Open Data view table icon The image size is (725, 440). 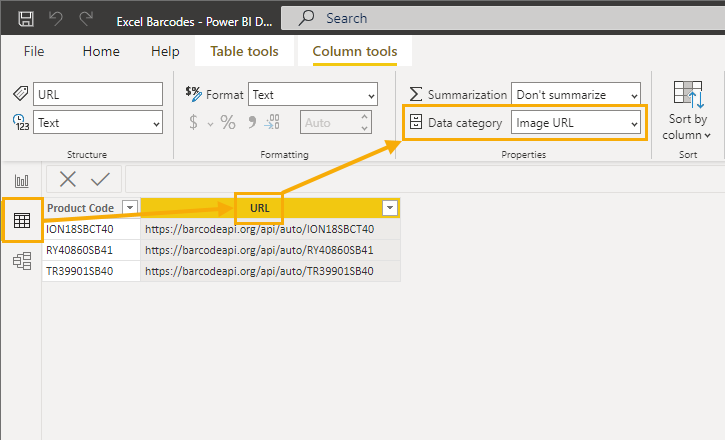(22, 220)
